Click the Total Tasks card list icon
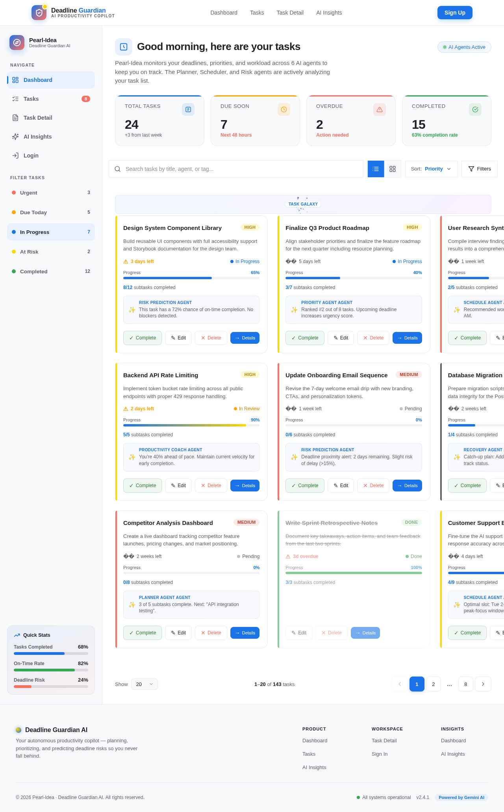Screen dimensions: 504x812 coord(188,109)
